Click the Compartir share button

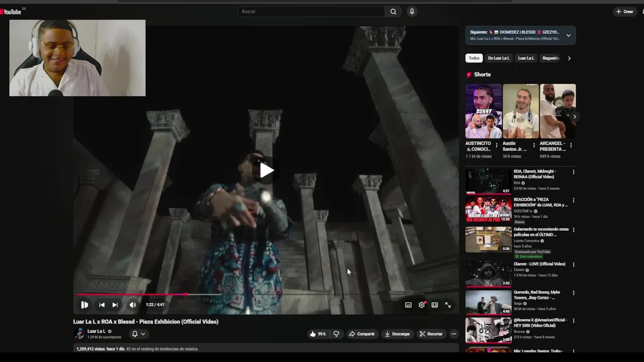pyautogui.click(x=362, y=334)
